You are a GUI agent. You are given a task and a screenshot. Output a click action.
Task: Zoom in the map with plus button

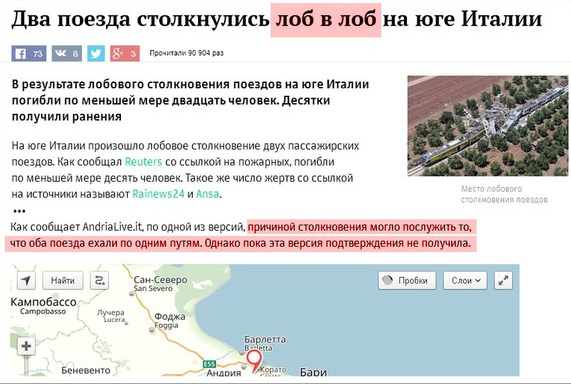(26, 346)
